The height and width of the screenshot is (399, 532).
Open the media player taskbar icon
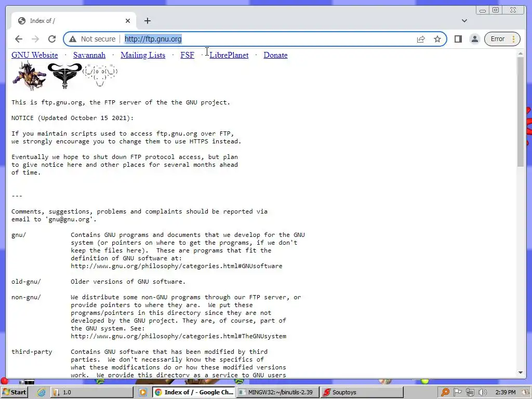[143, 392]
